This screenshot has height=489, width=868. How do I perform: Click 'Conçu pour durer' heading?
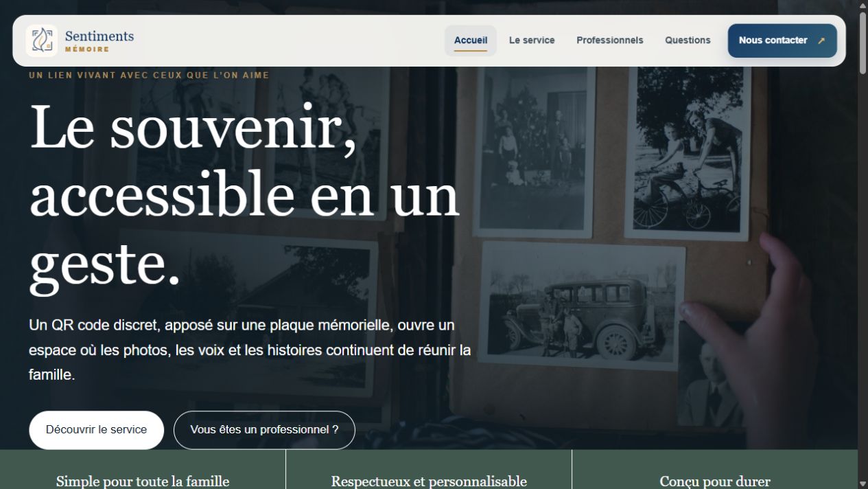[x=715, y=481]
